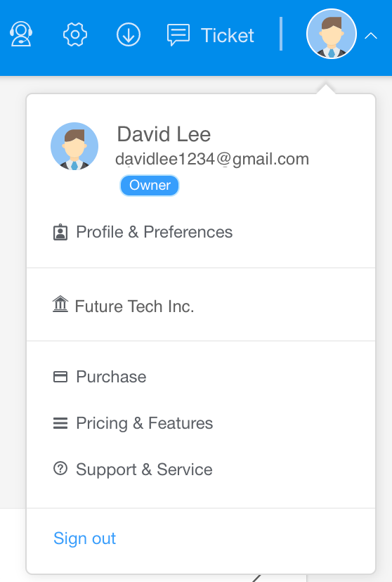Image resolution: width=392 pixels, height=582 pixels.
Task: Click the customer support headset icon
Action: tap(21, 34)
